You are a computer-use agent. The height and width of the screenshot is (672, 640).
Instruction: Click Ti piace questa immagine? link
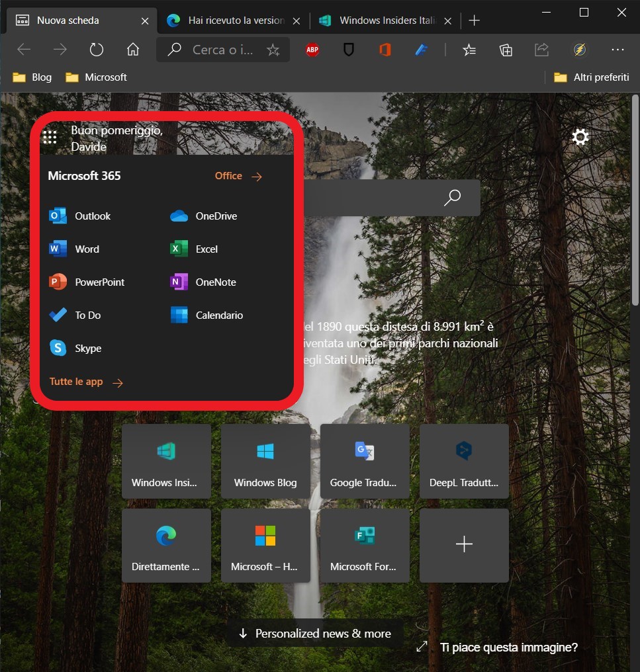509,647
